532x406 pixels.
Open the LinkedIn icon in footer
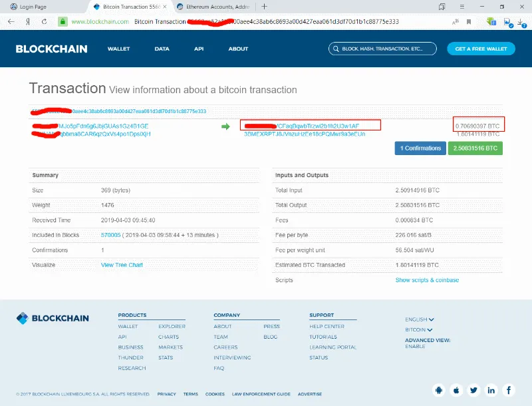pyautogui.click(x=491, y=391)
